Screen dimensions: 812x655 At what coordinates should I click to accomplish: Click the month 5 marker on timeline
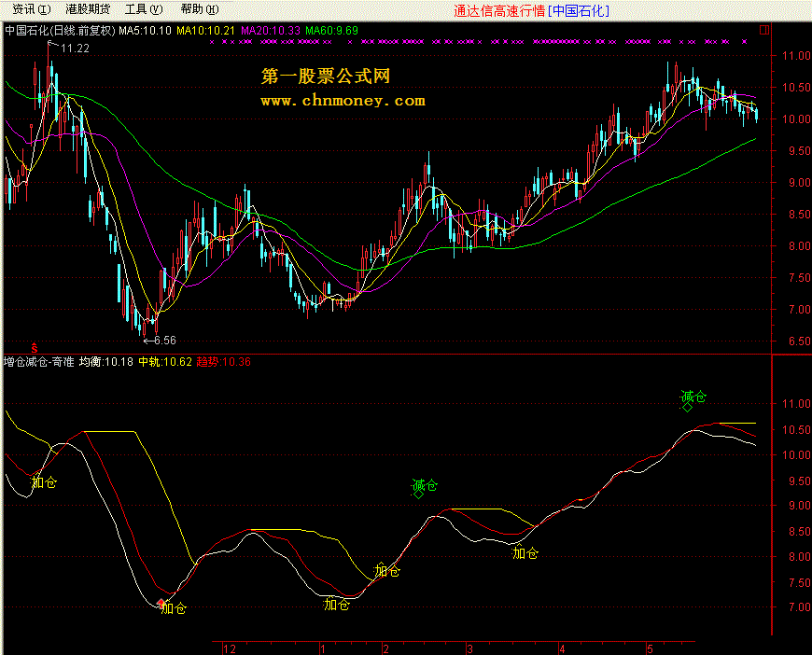[650, 648]
